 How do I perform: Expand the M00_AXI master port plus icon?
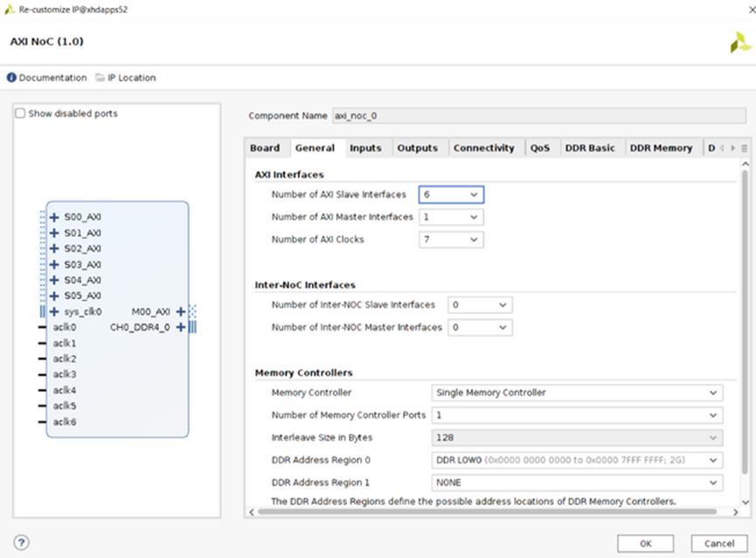(x=180, y=311)
